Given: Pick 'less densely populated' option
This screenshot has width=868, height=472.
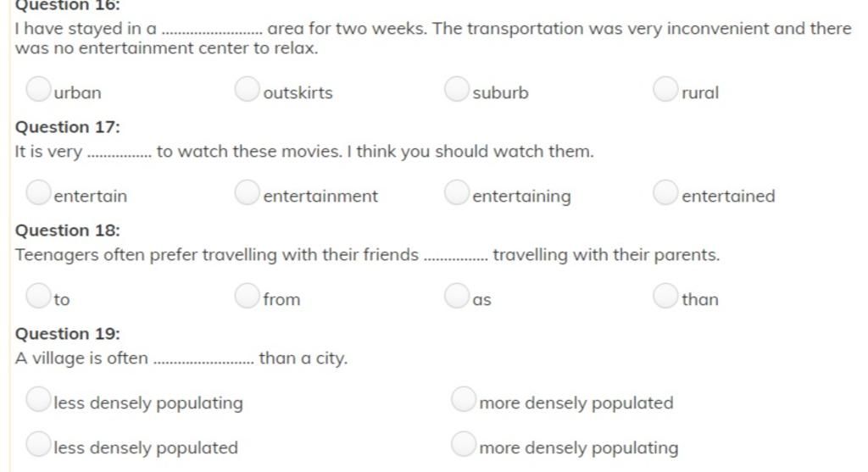Looking at the screenshot, I should [38, 444].
